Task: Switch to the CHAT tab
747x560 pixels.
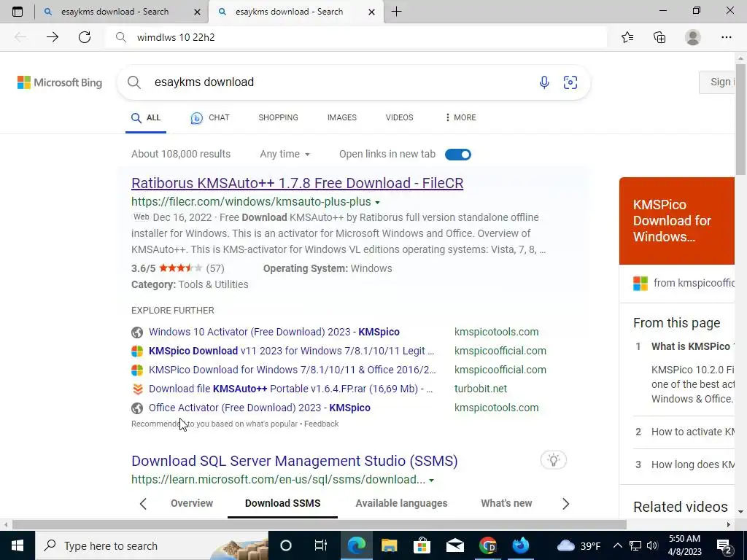Action: coord(210,117)
